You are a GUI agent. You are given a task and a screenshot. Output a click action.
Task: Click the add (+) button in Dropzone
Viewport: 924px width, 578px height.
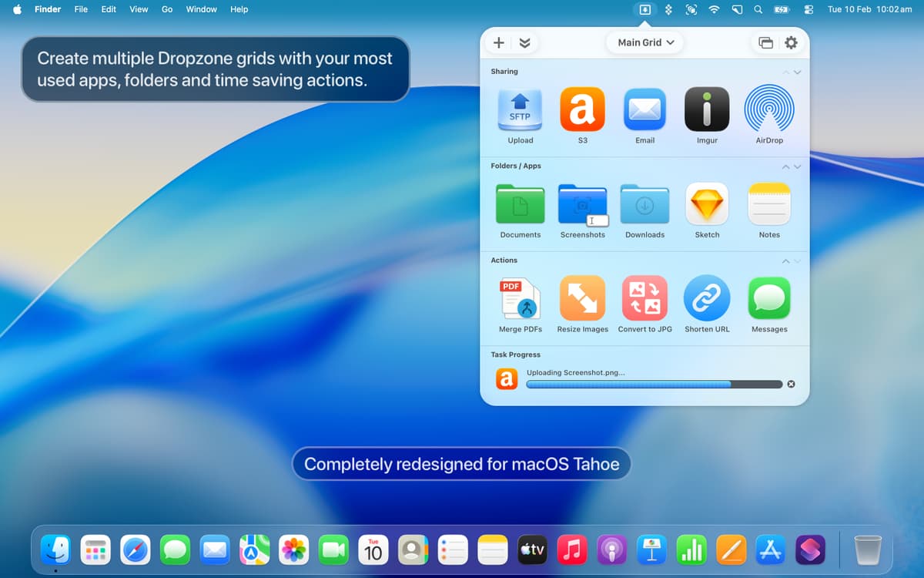point(499,42)
